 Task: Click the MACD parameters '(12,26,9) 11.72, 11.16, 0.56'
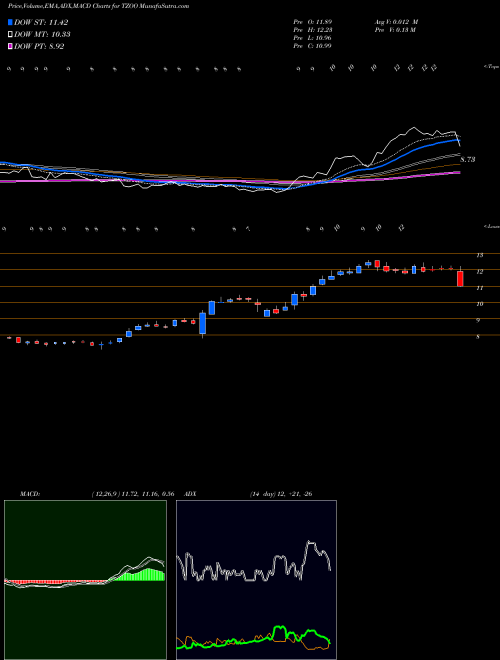pyautogui.click(x=133, y=494)
